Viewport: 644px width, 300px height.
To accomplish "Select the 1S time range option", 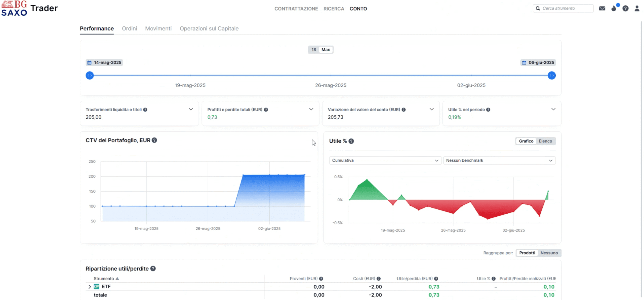I will (x=314, y=50).
